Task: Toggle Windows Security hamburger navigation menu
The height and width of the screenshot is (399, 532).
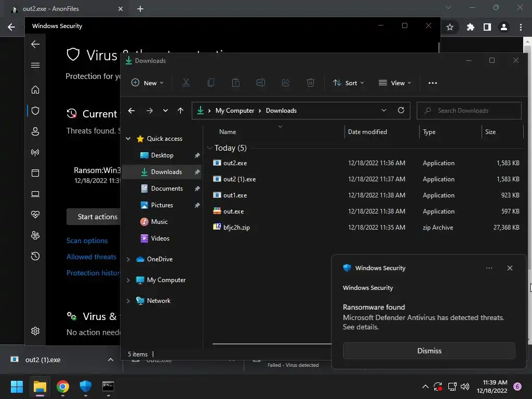Action: point(35,65)
